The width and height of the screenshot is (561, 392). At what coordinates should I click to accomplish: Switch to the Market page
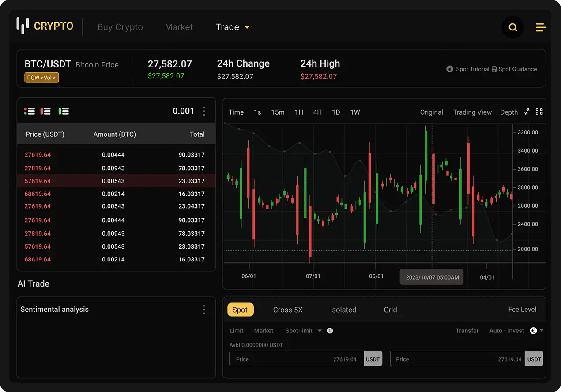click(x=179, y=27)
